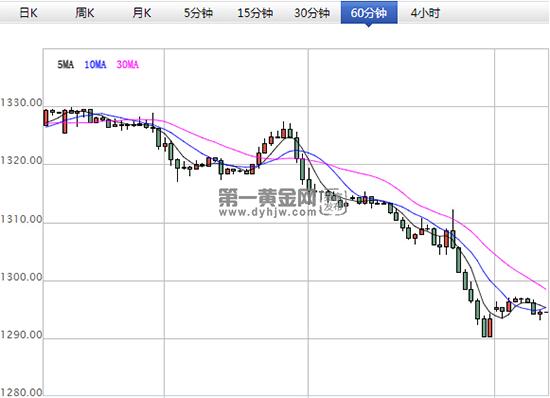550x398 pixels.
Task: Click the 1290.00 price axis label
Action: (x=21, y=335)
